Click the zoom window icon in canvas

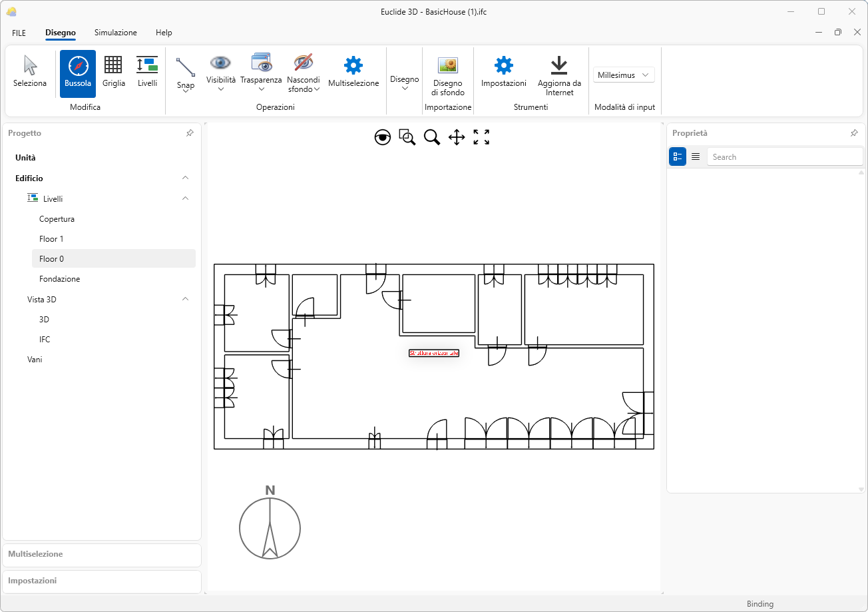[x=407, y=137]
